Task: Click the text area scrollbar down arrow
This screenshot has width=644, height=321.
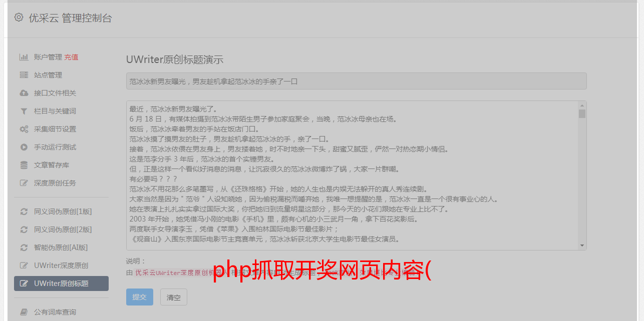Action: tap(582, 245)
